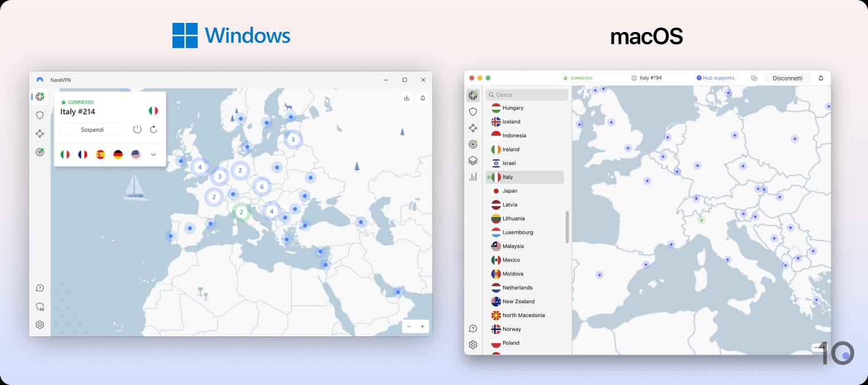
Task: Click the Baltic cluster marker labeled 3
Action: [x=293, y=139]
